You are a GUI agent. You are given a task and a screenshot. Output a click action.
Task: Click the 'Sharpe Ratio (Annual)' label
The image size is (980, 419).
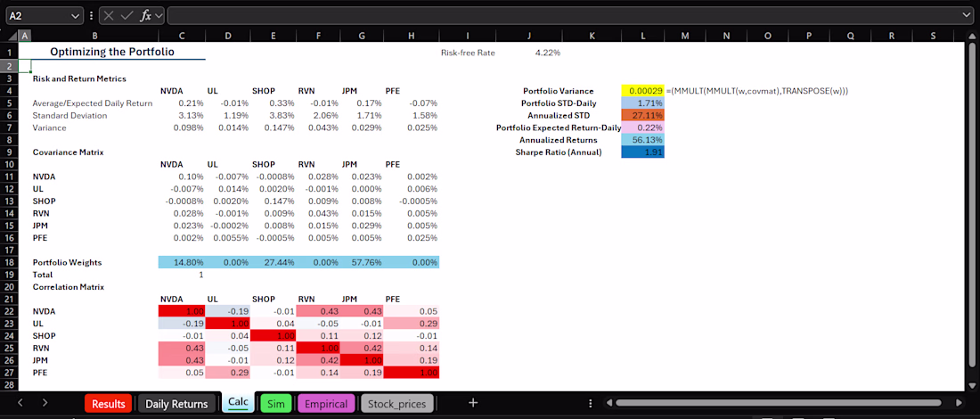tap(559, 152)
